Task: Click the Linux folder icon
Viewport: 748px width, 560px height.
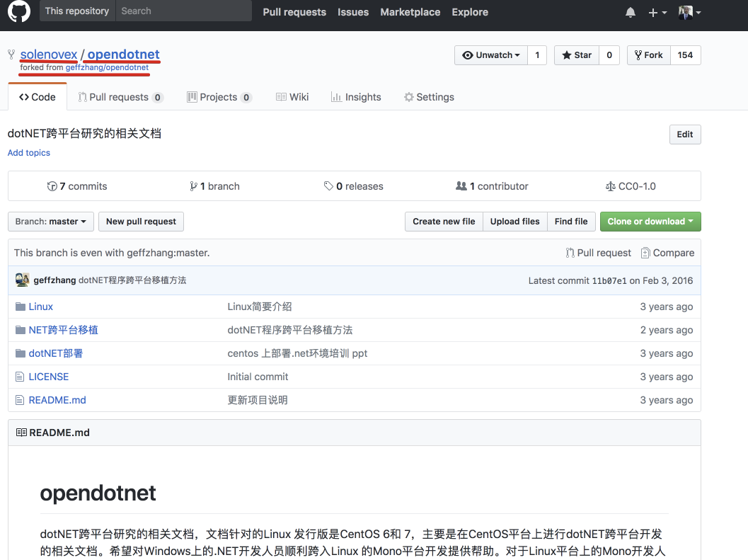Action: pyautogui.click(x=20, y=307)
